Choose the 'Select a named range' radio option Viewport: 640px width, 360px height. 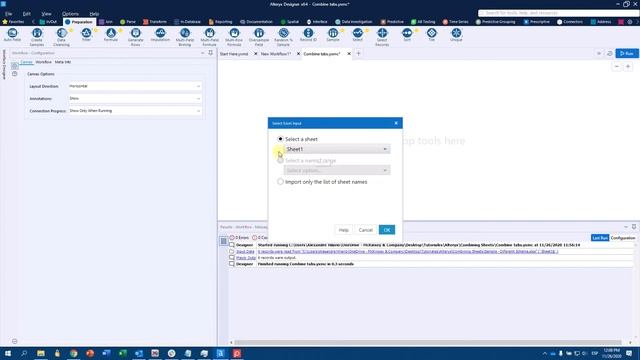click(280, 160)
